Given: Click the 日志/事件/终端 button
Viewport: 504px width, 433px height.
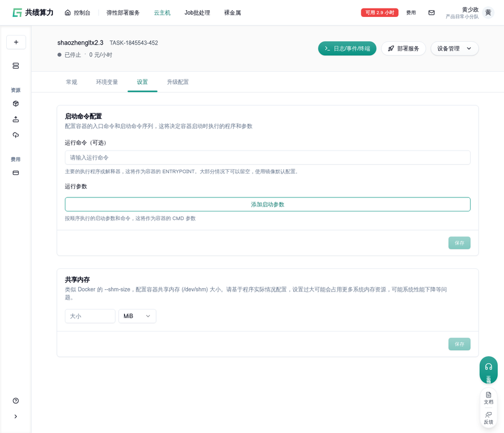Looking at the screenshot, I should tap(347, 48).
